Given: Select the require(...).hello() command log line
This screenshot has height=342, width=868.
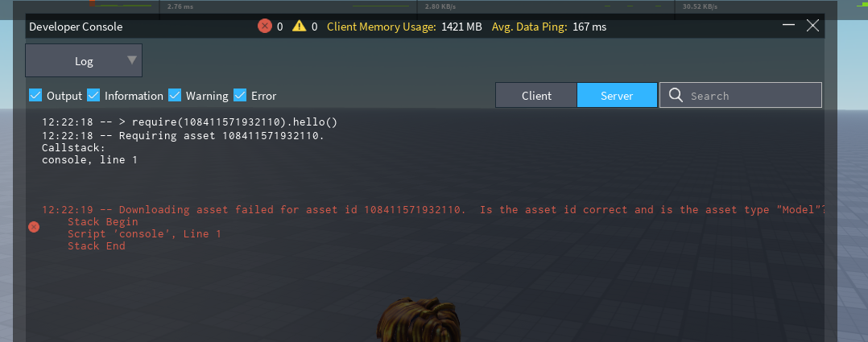Looking at the screenshot, I should 189,122.
